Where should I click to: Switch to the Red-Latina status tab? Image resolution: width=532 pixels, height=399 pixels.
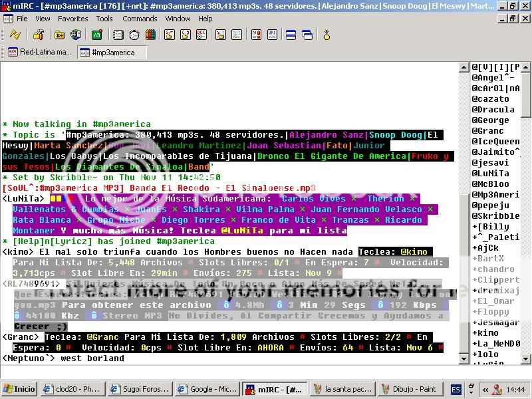[40, 52]
